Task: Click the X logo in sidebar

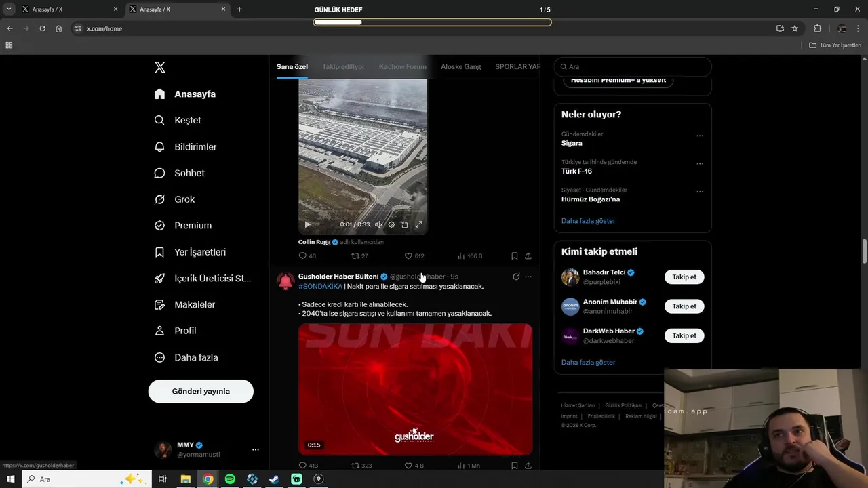Action: point(159,67)
